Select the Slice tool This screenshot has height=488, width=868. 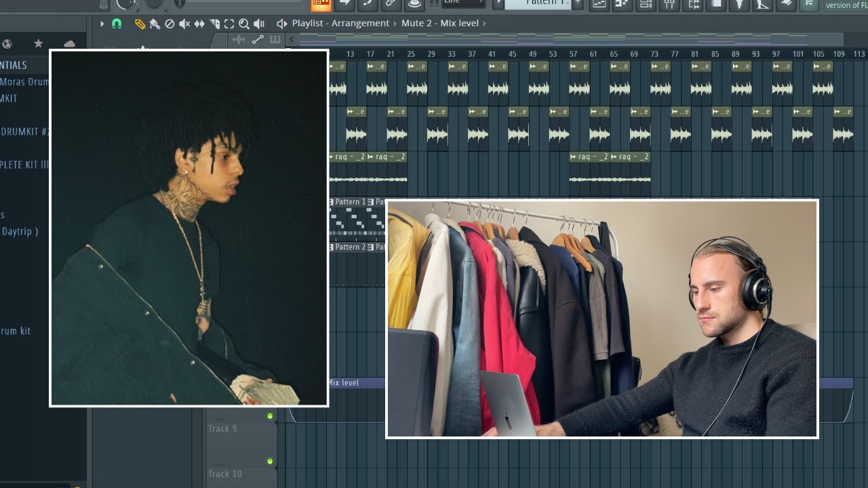click(x=214, y=24)
